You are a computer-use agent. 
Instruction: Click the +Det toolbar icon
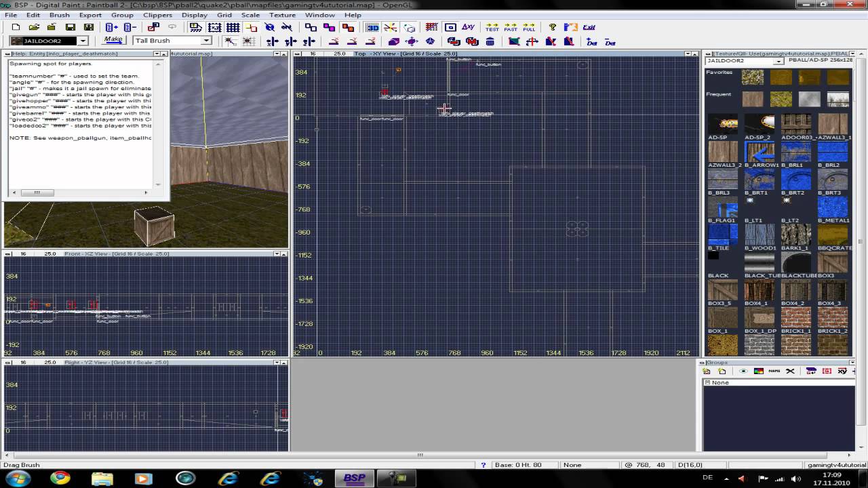[x=591, y=41]
